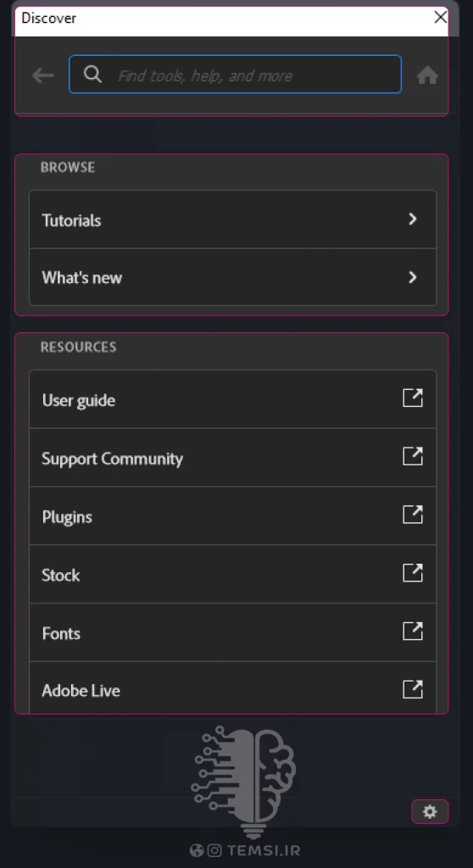Viewport: 473px width, 868px height.
Task: Click the external link icon beside Adobe Live
Action: (413, 689)
